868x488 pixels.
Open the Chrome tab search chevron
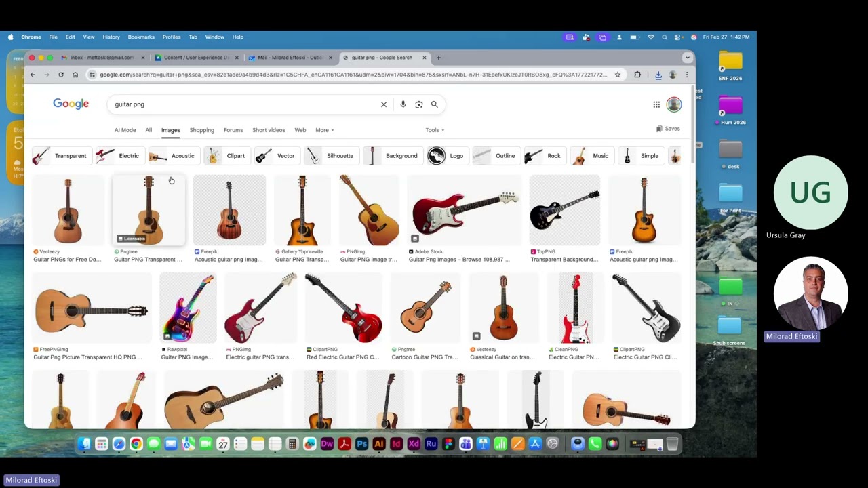click(688, 58)
